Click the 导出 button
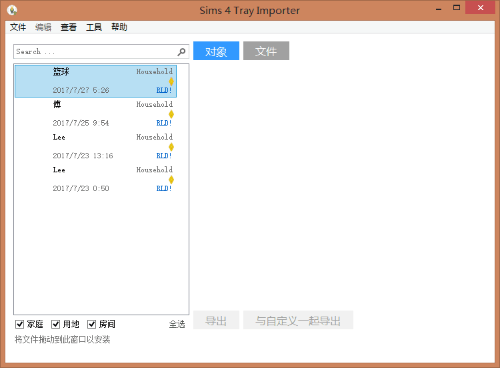The image size is (500, 368). coord(216,320)
